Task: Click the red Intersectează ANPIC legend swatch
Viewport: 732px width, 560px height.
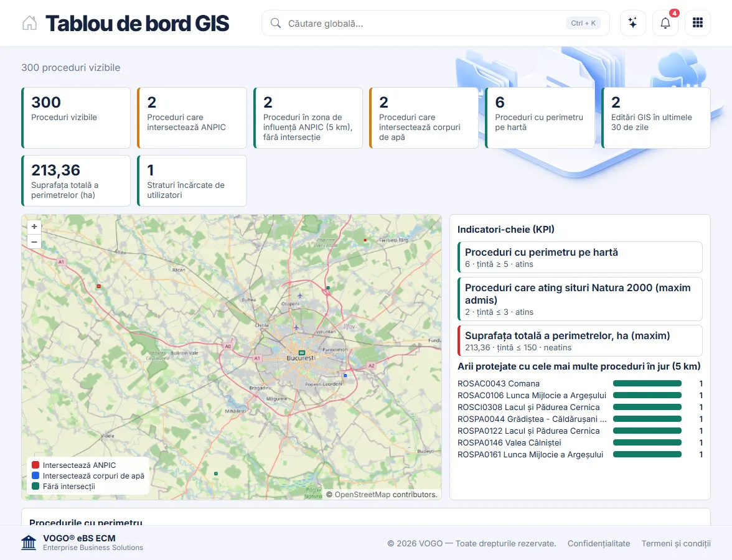Action: pyautogui.click(x=35, y=465)
